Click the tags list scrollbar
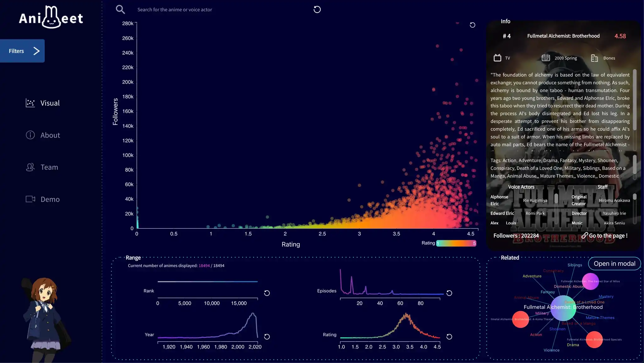Viewport: 644px width, 363px height. coord(635,165)
